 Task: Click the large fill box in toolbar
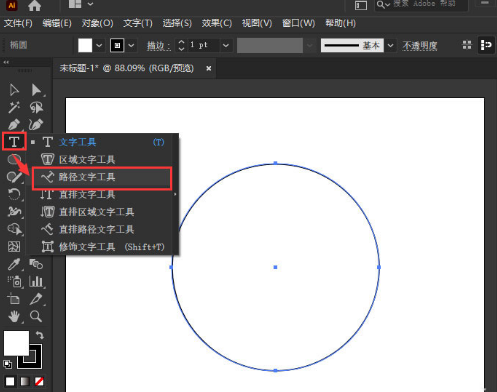16,343
